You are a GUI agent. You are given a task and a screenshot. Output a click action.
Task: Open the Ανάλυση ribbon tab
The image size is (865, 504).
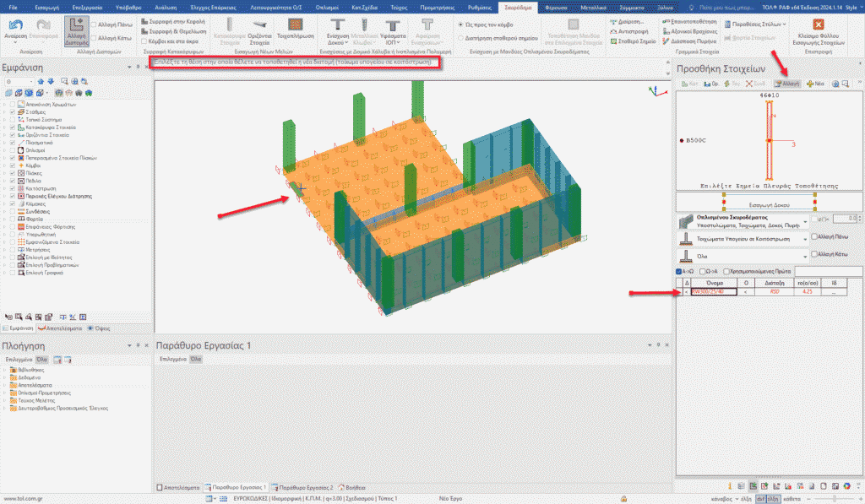(166, 7)
